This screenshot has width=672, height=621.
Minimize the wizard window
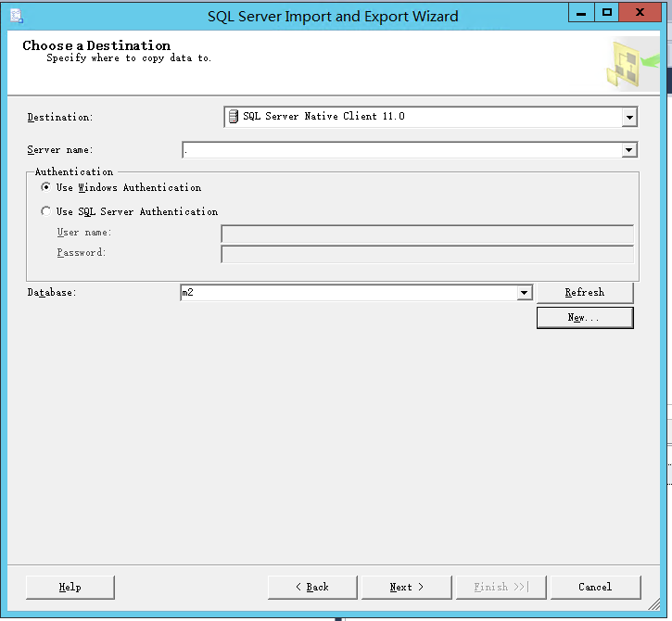[581, 12]
